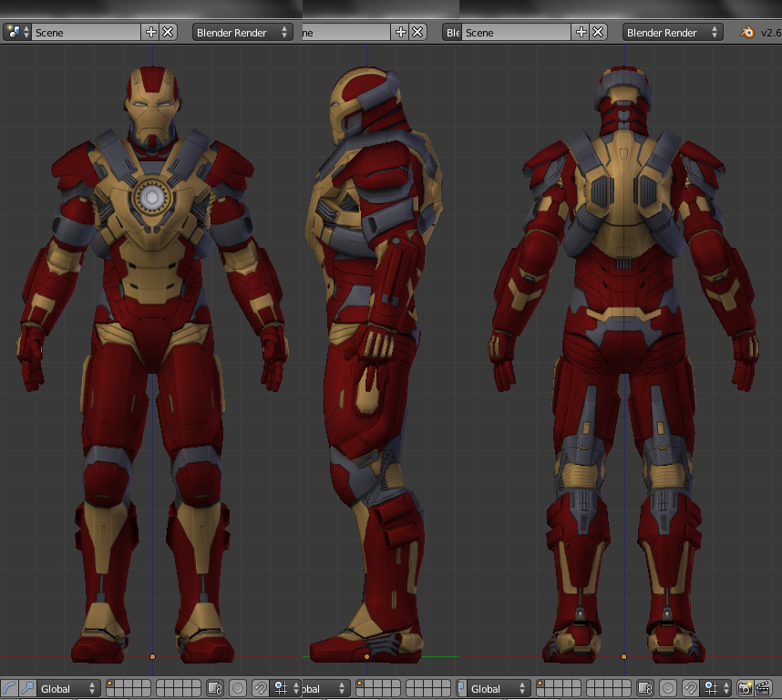Click the Blender logo beside the version number
This screenshot has height=700, width=782.
[747, 33]
